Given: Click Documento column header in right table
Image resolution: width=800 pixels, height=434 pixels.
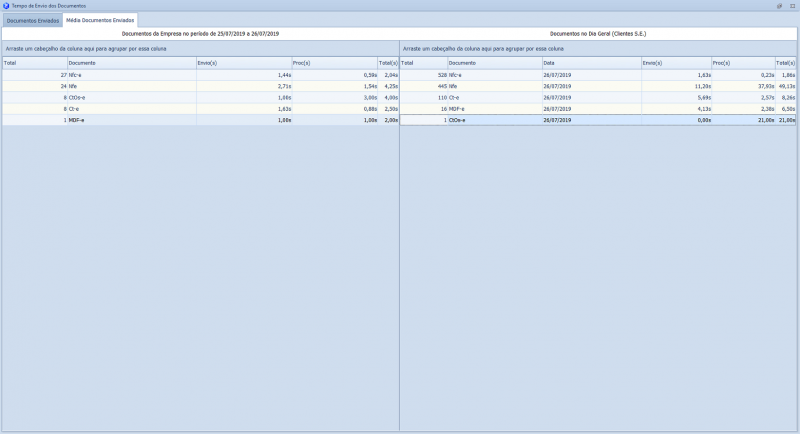Looking at the screenshot, I should pos(494,63).
